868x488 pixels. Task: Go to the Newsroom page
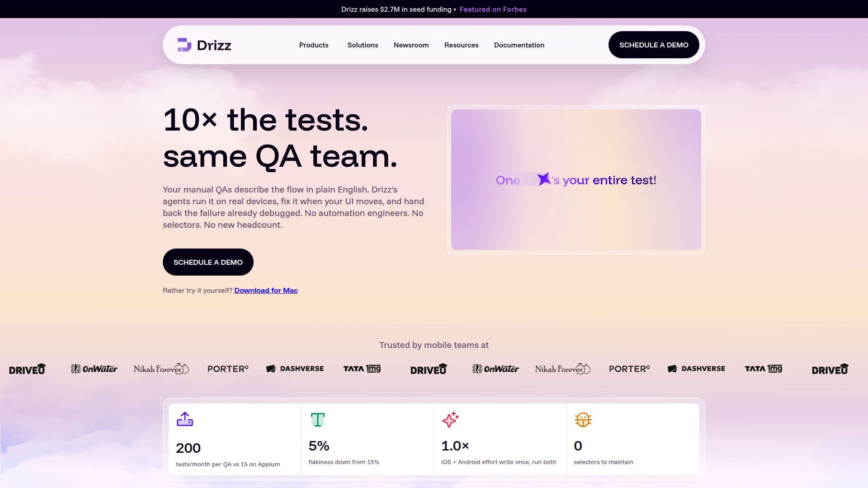[411, 45]
